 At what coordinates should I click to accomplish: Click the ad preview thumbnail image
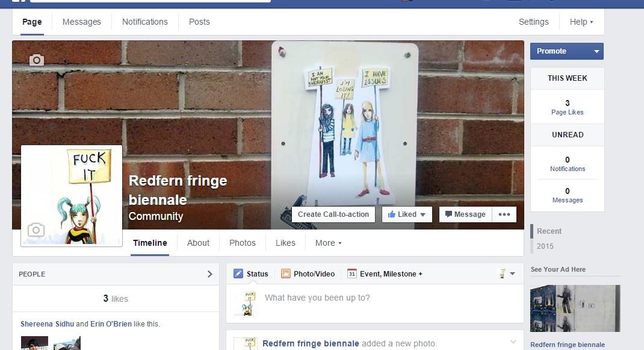(575, 308)
